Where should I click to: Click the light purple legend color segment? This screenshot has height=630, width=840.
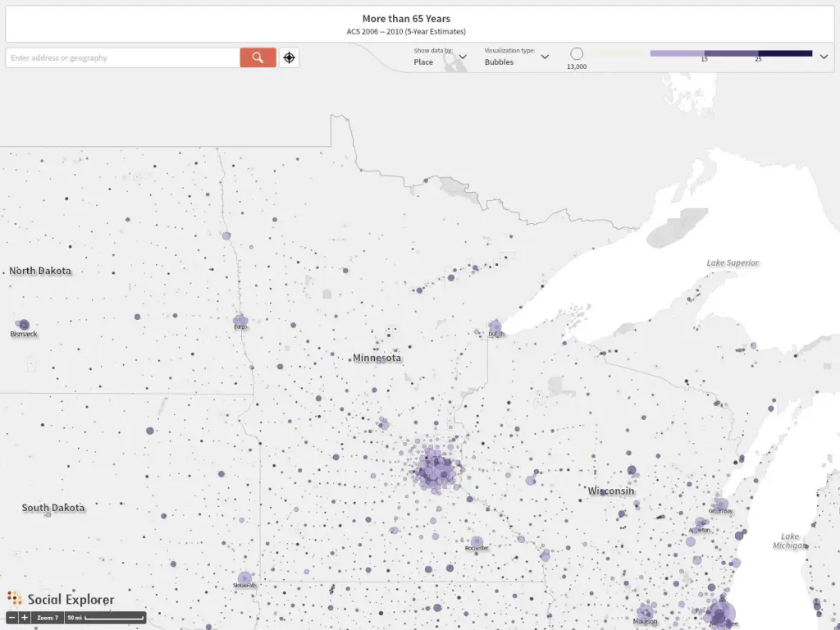[x=677, y=53]
